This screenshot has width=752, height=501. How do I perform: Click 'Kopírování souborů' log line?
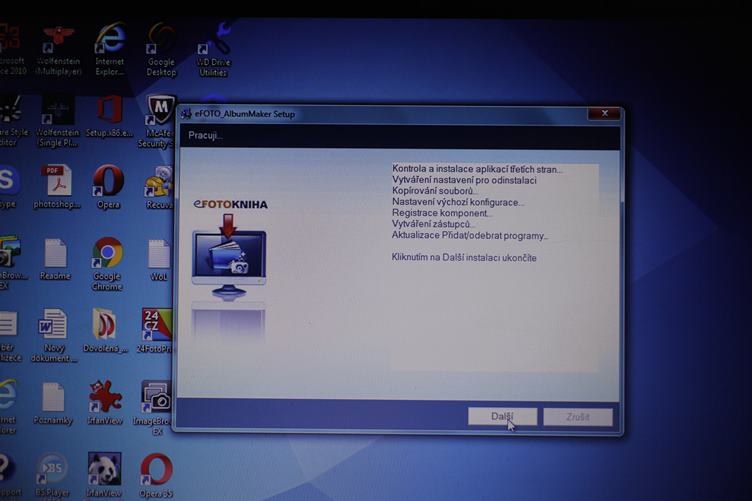435,191
